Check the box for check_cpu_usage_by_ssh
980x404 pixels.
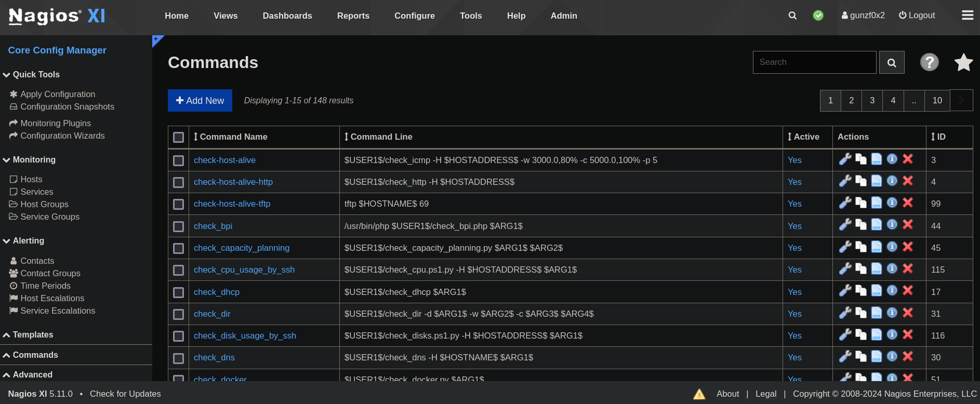click(x=178, y=270)
